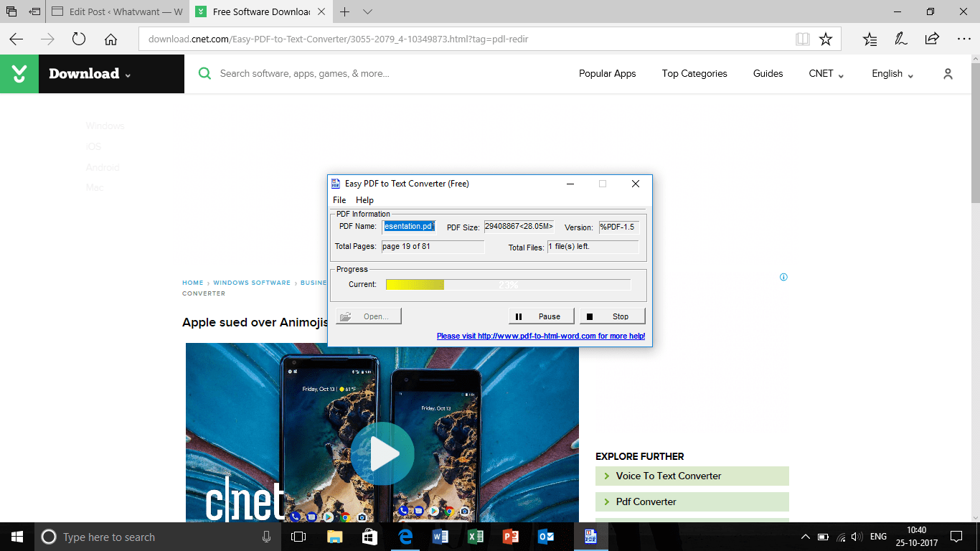Expand the English language dropdown

pyautogui.click(x=892, y=74)
